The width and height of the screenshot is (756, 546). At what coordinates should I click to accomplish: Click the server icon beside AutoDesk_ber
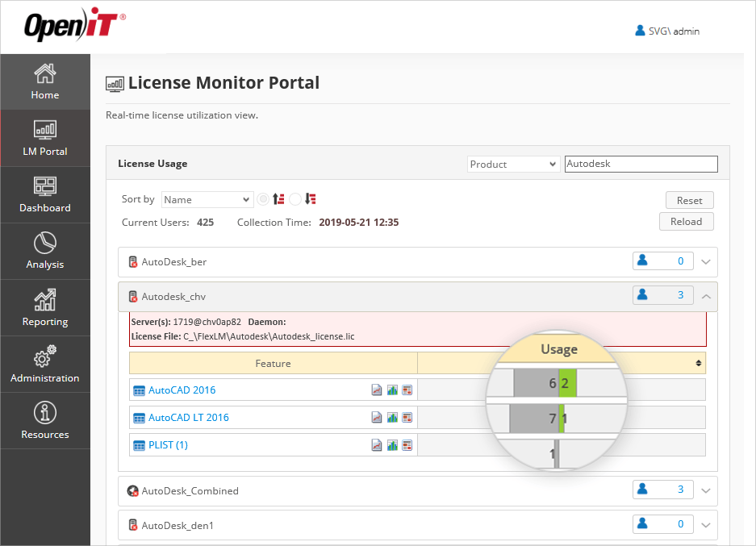[133, 261]
